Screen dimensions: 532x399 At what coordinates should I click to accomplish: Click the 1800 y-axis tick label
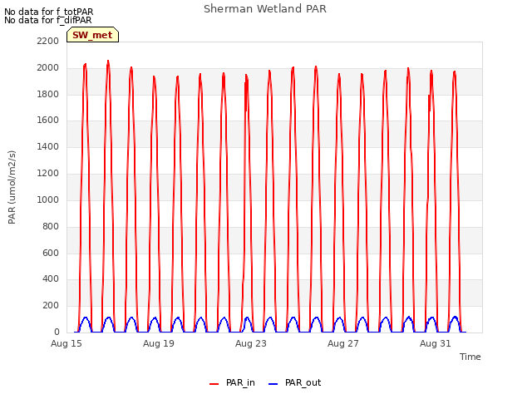pos(48,94)
